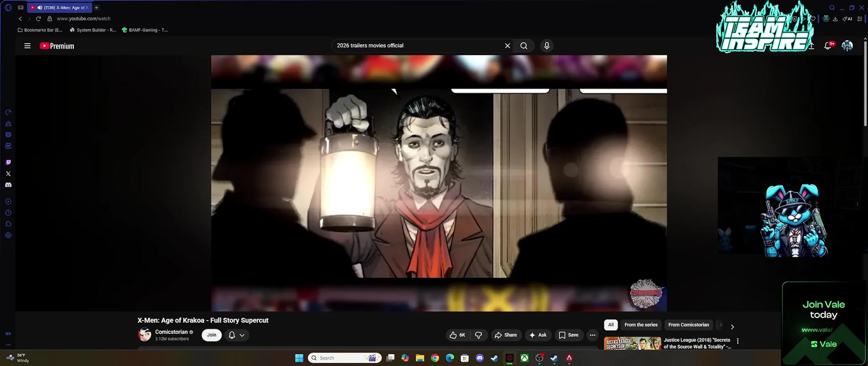Toggle notification bell for Comicstorian

pos(237,335)
